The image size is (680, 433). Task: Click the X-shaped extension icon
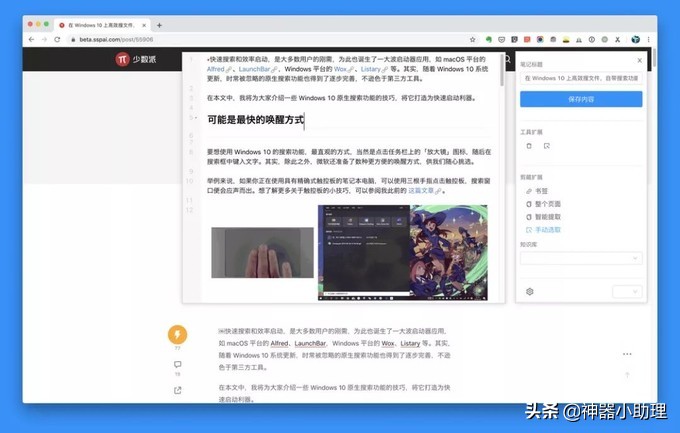[x=618, y=39]
